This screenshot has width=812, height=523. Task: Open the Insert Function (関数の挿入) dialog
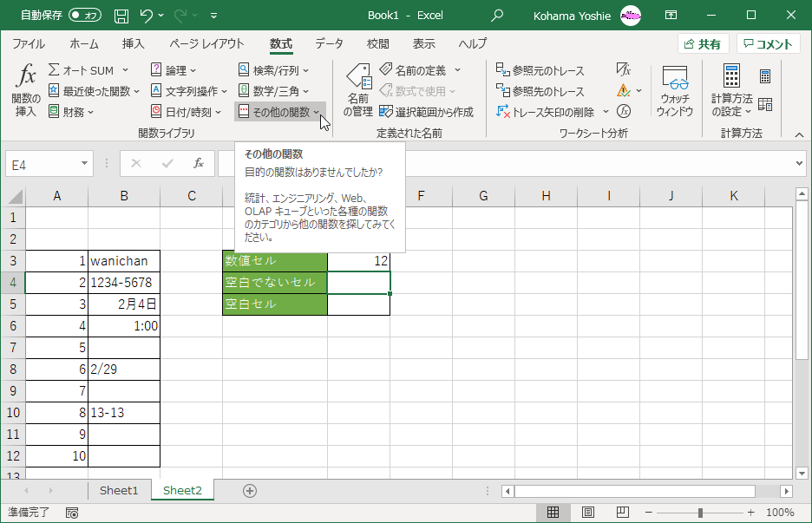pos(26,90)
